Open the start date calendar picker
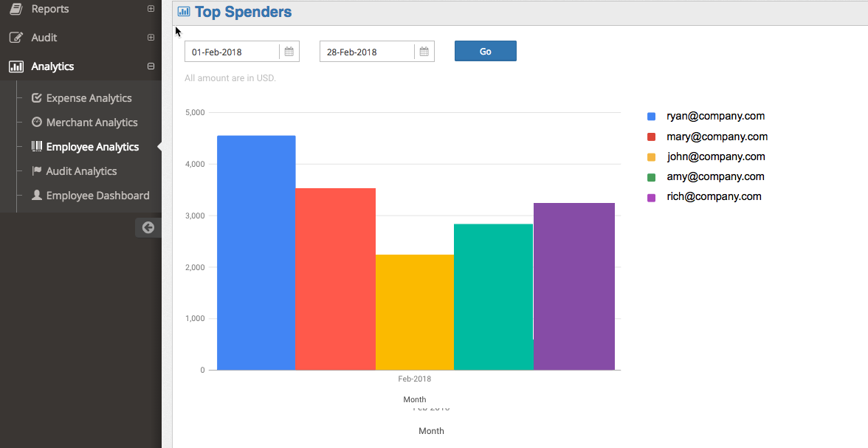 [x=289, y=52]
